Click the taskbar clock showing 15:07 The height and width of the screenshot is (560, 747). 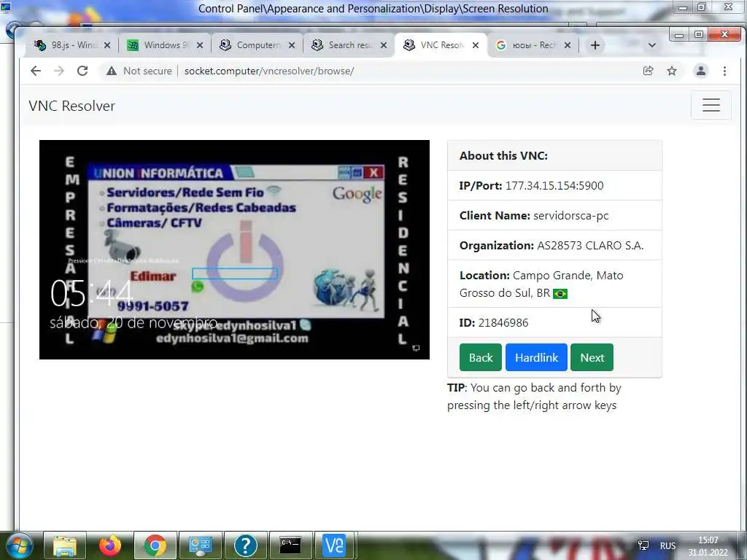point(708,546)
